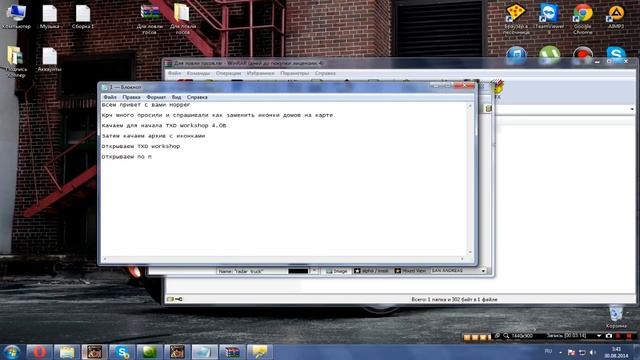Open the green app on the taskbar
Screen dimensions: 640x360
149,352
